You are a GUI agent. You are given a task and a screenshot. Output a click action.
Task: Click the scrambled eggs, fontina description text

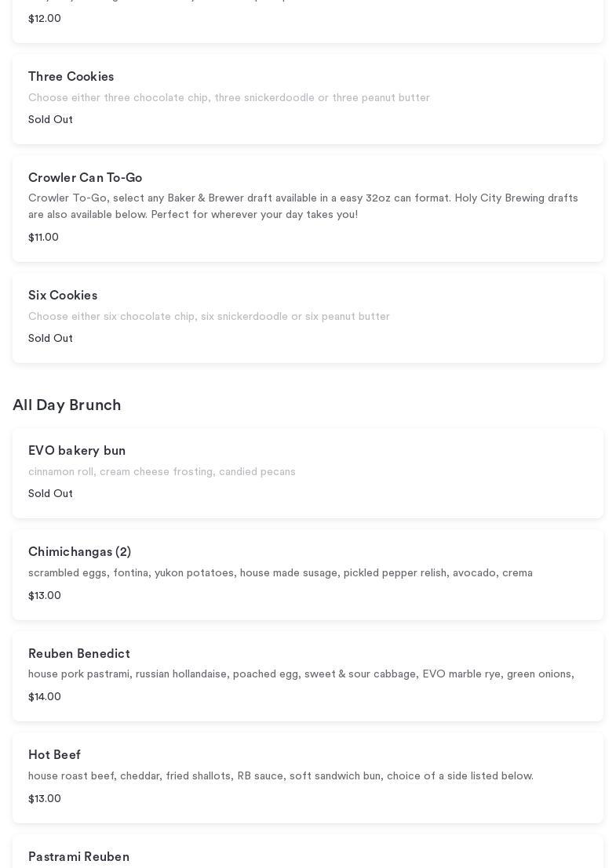pyautogui.click(x=280, y=573)
